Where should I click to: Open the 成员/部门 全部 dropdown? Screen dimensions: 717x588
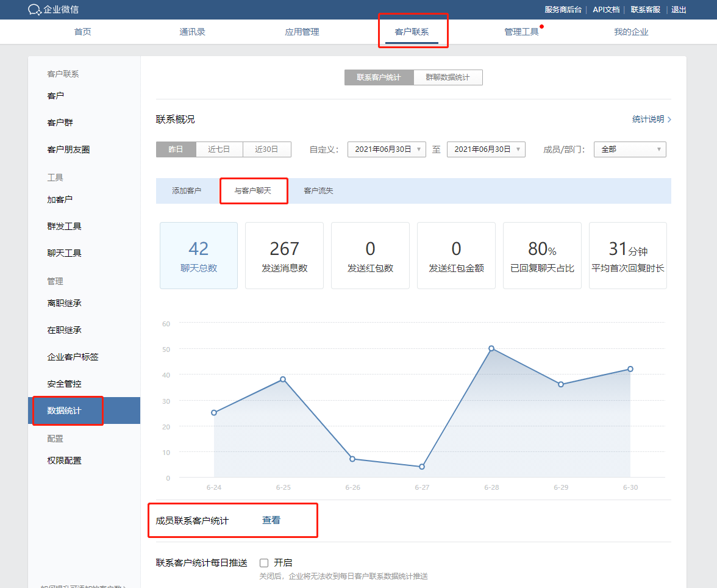coord(630,149)
